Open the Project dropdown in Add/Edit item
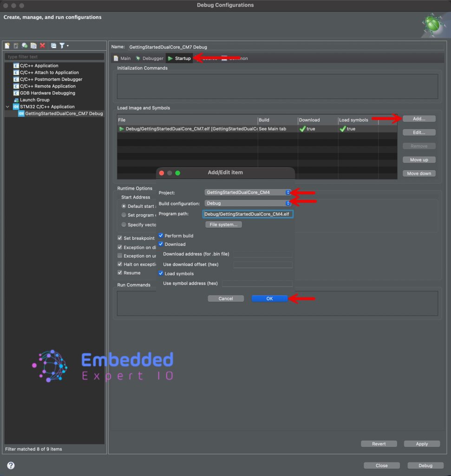Image resolution: width=451 pixels, height=476 pixels. tap(248, 192)
